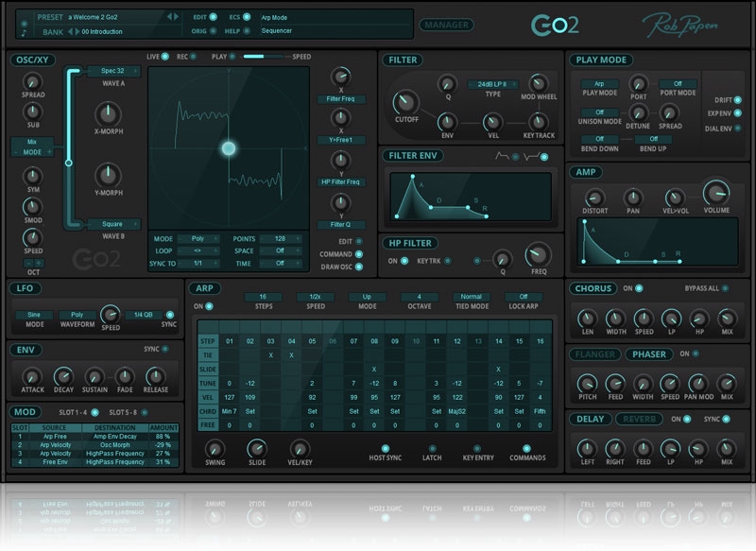Image resolution: width=756 pixels, height=551 pixels.
Task: Switch to the Flanger tab
Action: click(594, 354)
